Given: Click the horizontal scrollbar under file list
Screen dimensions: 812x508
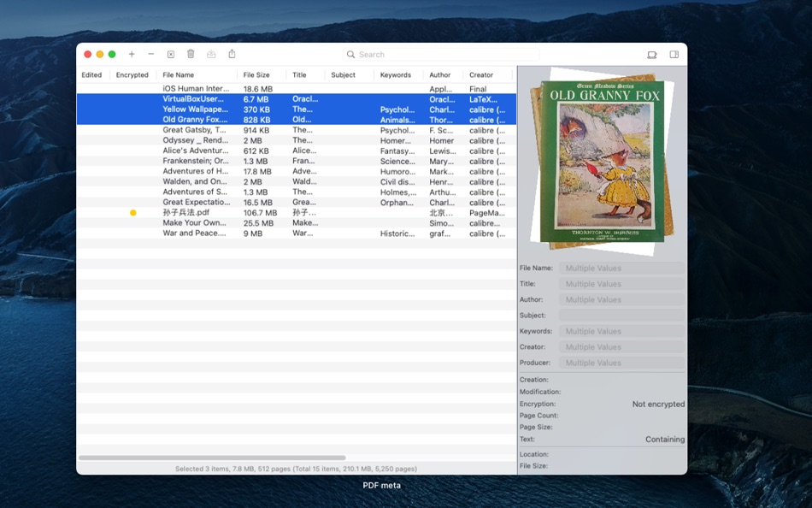Looking at the screenshot, I should [x=212, y=458].
